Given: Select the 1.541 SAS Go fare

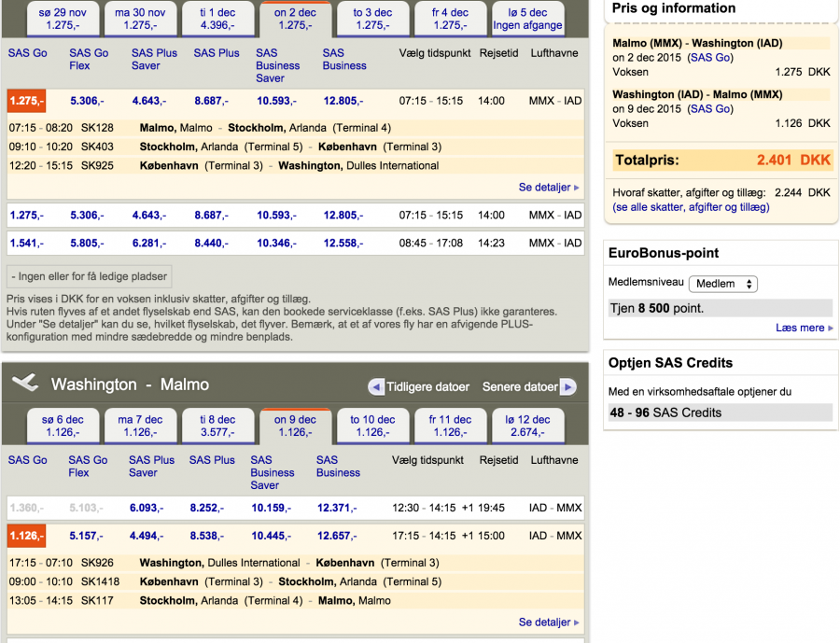Looking at the screenshot, I should coord(26,244).
